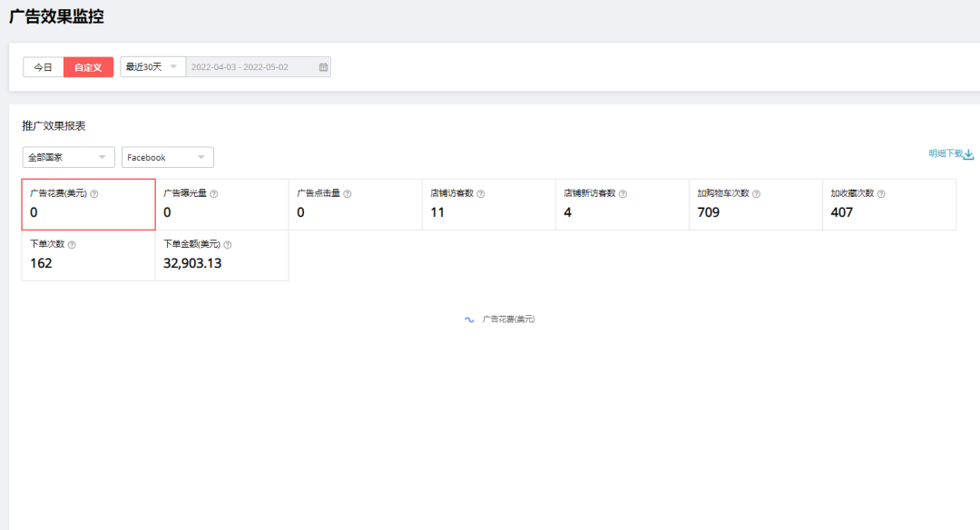Open the 最近30天 dropdown
This screenshot has height=530, width=980.
pyautogui.click(x=152, y=67)
